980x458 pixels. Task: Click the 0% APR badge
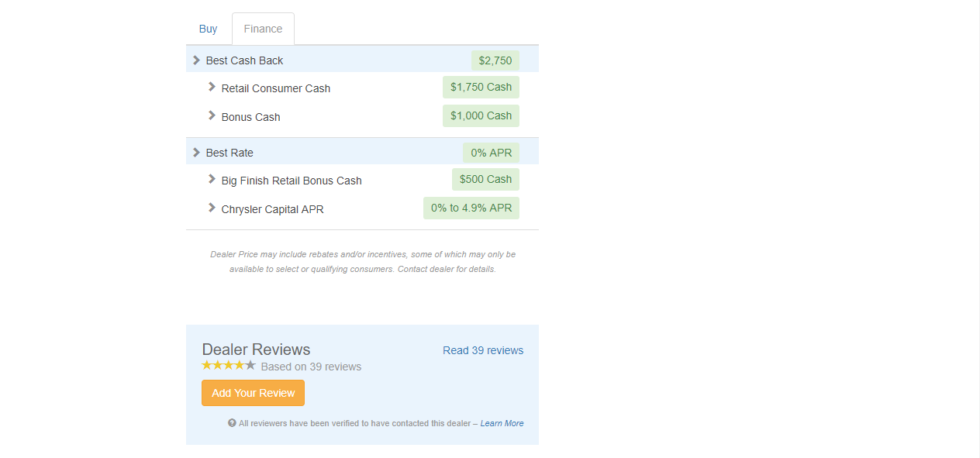492,153
